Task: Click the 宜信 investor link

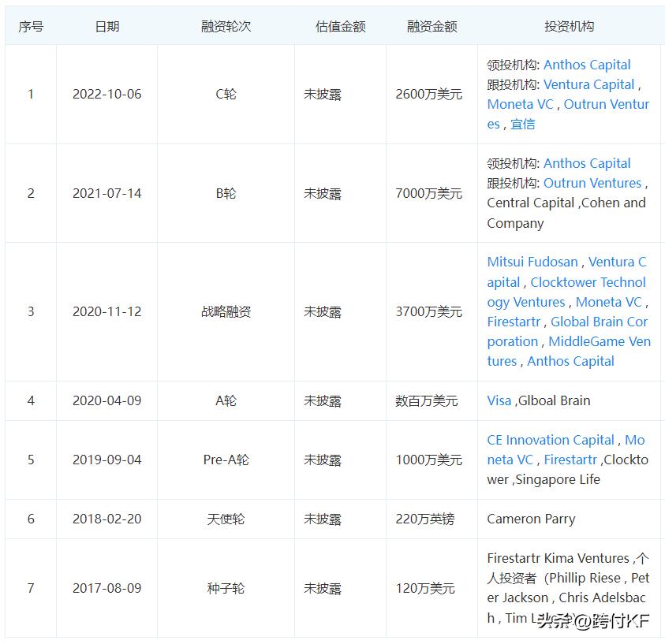Action: [523, 124]
